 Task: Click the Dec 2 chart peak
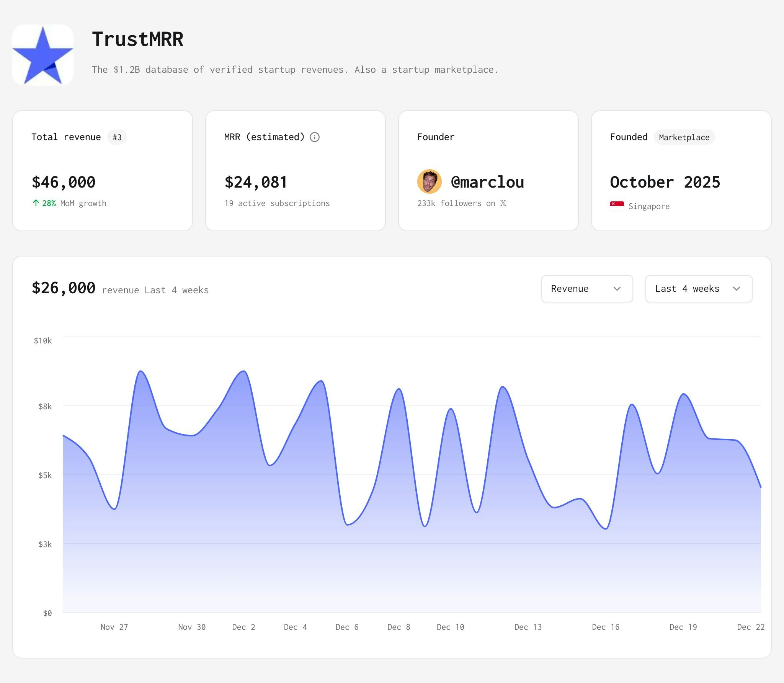point(243,371)
